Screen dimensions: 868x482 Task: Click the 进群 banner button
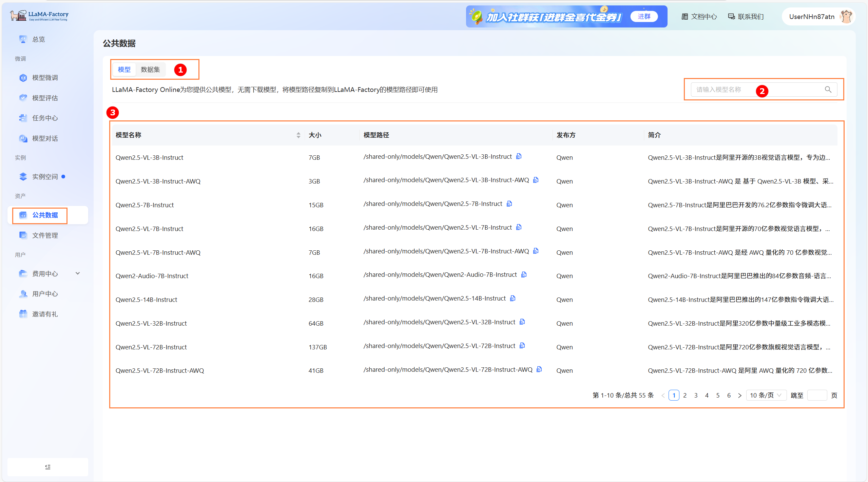644,16
